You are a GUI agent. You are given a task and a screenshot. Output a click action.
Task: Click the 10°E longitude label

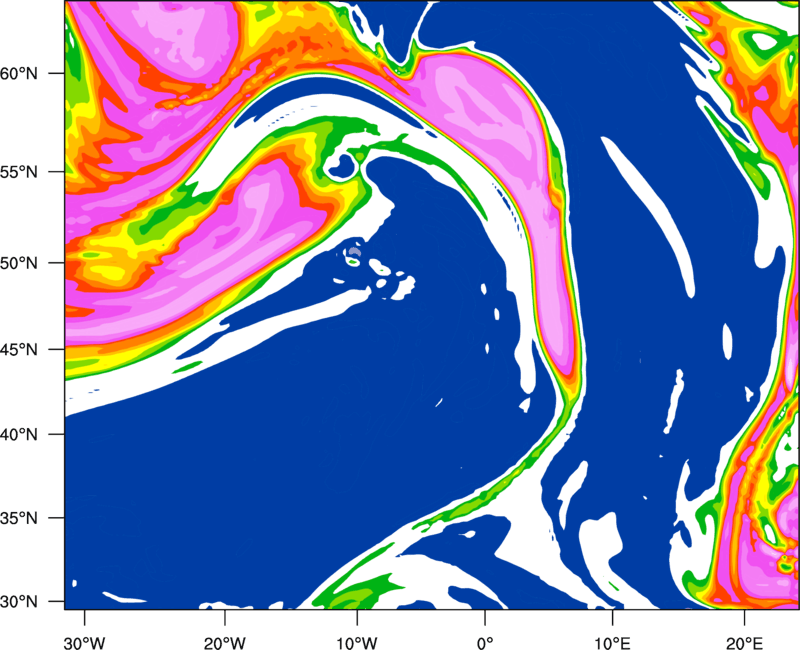tap(612, 643)
